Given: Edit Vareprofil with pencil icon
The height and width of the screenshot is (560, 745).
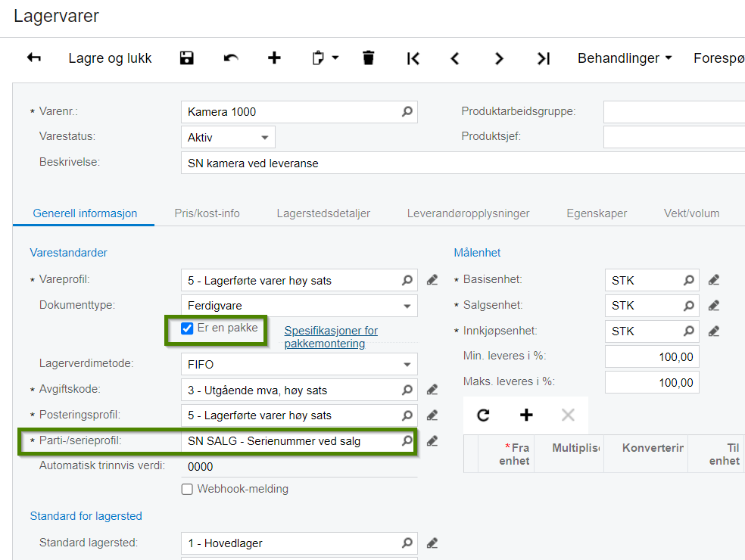Looking at the screenshot, I should [432, 280].
